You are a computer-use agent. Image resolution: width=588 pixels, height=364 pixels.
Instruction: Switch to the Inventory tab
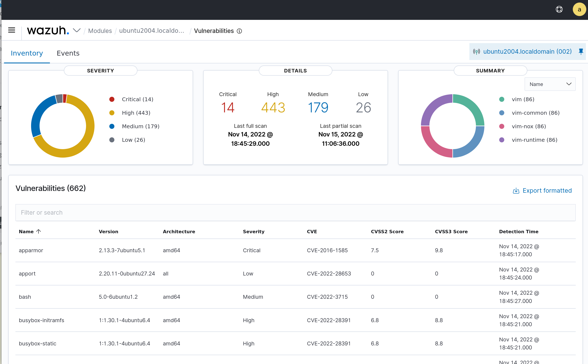coord(27,53)
